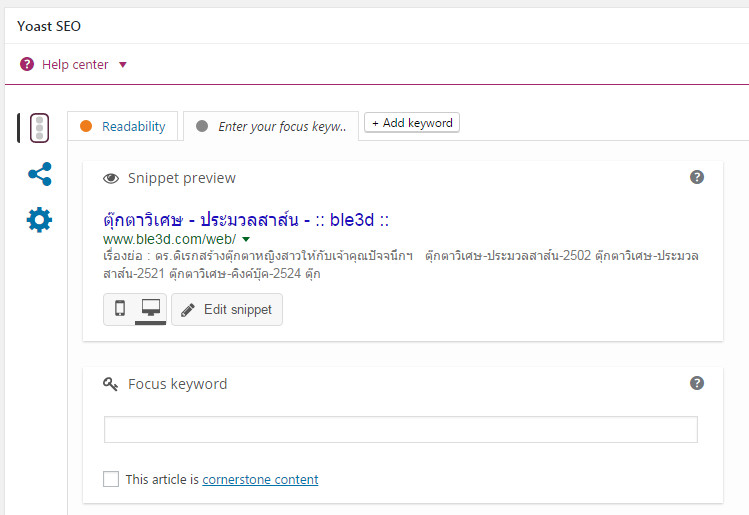
Task: Click the eye icon beside Snippet preview
Action: (111, 178)
